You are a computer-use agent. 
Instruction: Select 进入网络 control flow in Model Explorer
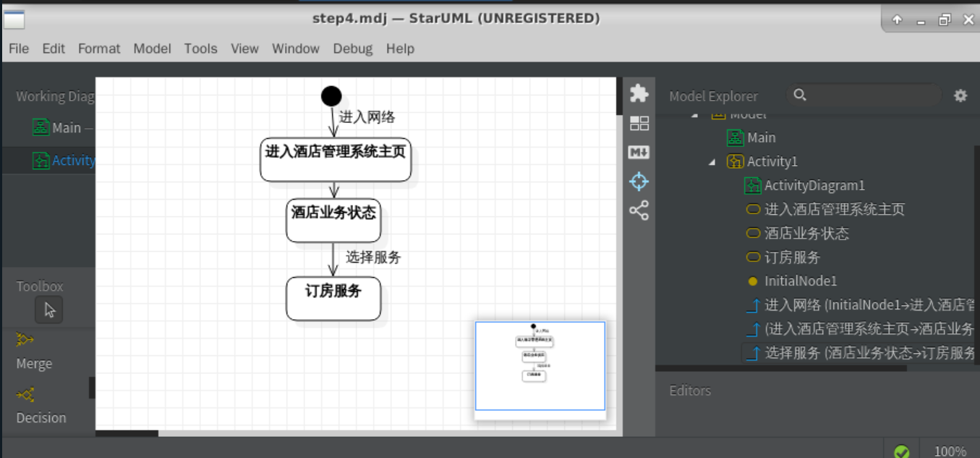tap(870, 305)
